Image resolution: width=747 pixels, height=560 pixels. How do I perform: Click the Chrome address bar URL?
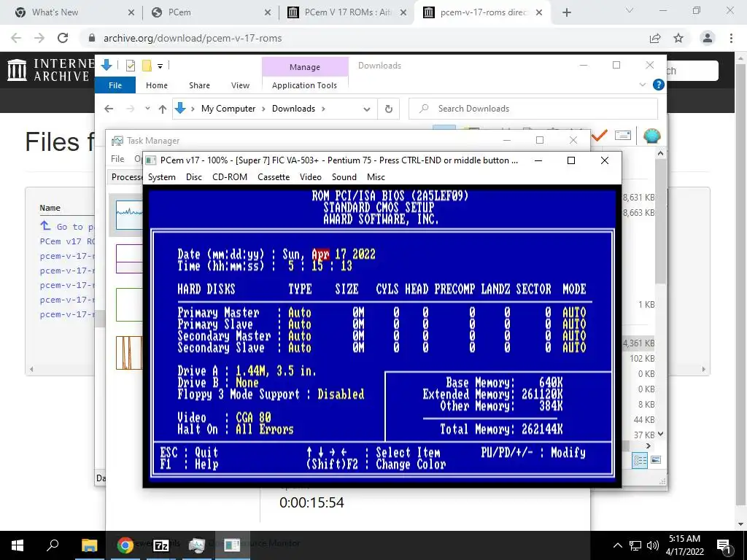click(x=193, y=38)
